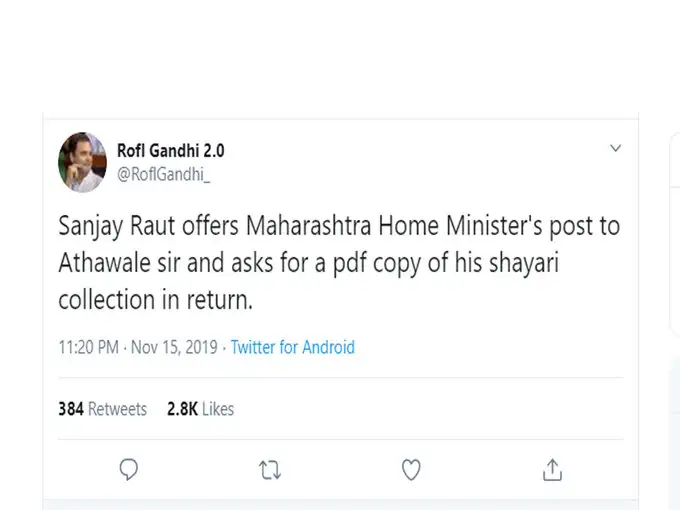View the 384 Retweets list
The height and width of the screenshot is (510, 680).
(102, 409)
